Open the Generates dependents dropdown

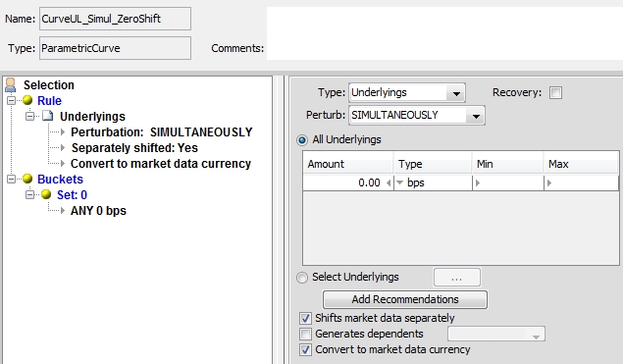click(x=536, y=337)
